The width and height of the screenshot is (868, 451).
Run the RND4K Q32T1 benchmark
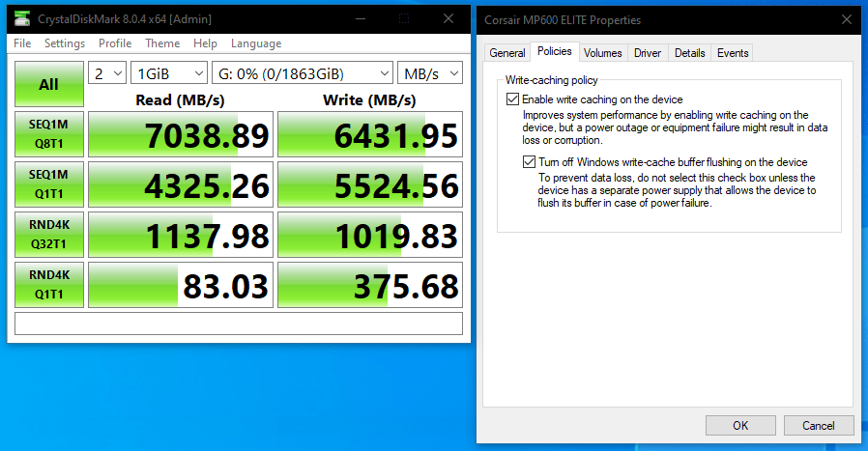(x=48, y=234)
